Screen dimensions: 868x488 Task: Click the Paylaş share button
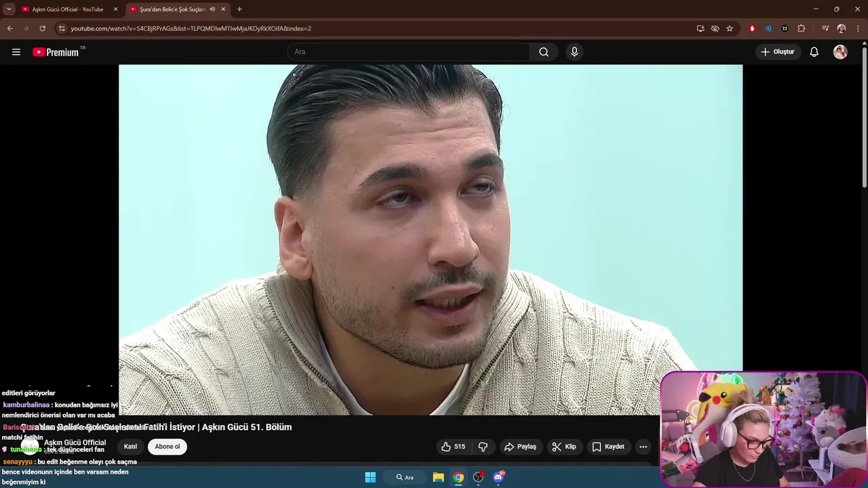[520, 447]
